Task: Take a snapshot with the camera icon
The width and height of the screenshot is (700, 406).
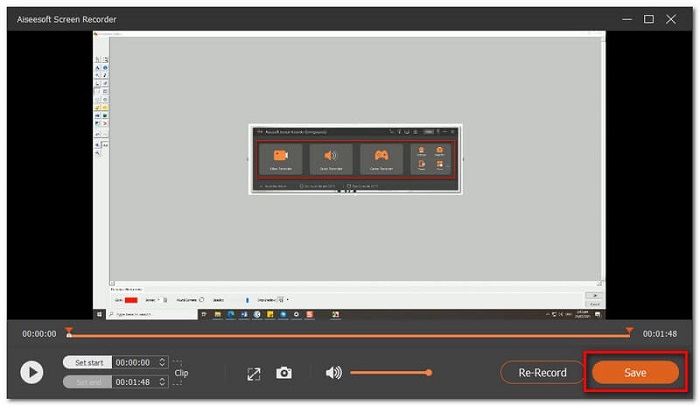Action: tap(284, 373)
